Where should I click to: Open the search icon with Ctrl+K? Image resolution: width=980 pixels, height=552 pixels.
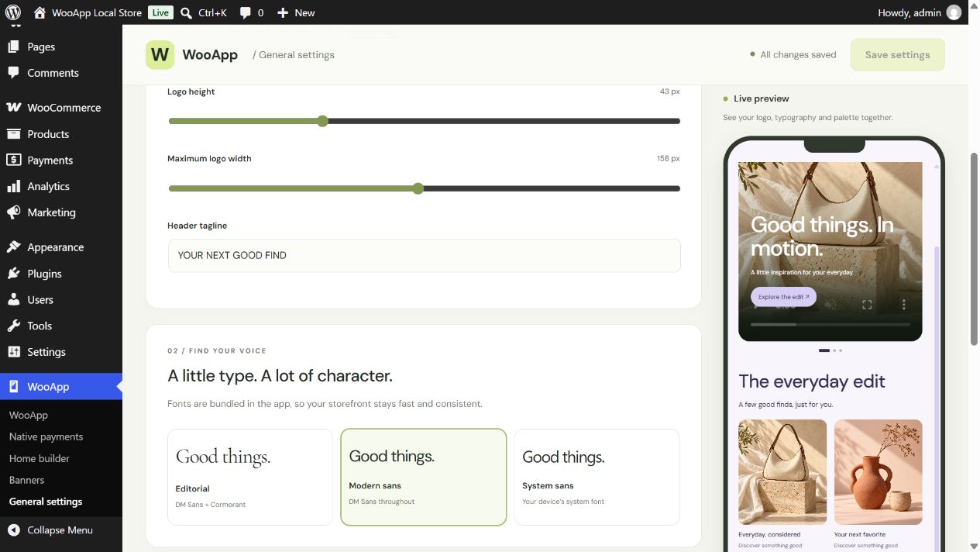(187, 12)
